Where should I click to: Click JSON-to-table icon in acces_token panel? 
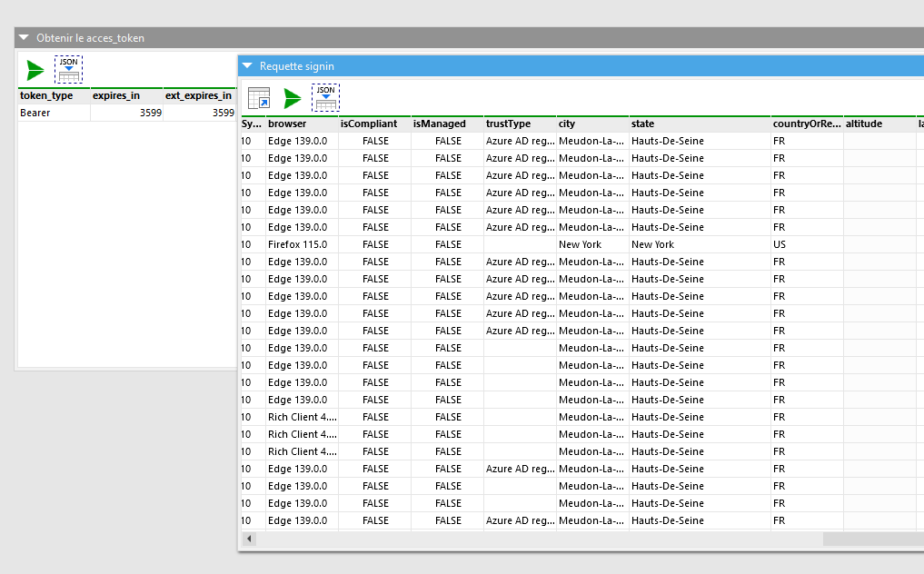(x=68, y=70)
